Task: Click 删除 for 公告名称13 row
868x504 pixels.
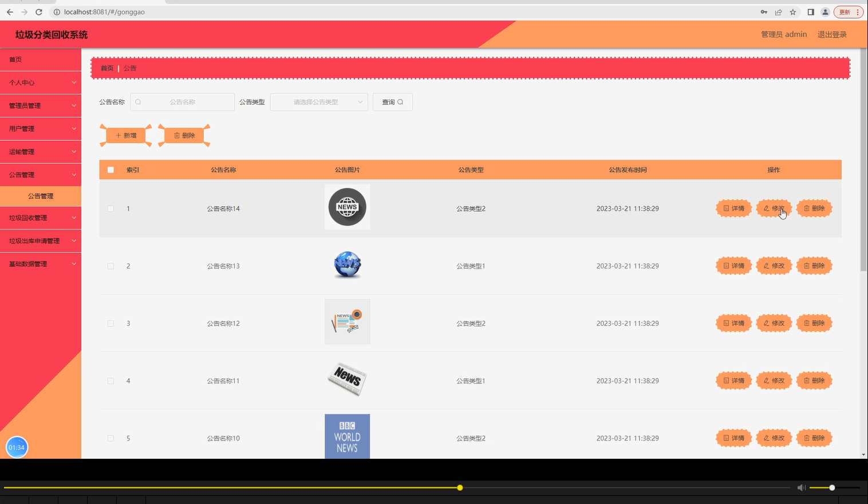Action: 814,266
